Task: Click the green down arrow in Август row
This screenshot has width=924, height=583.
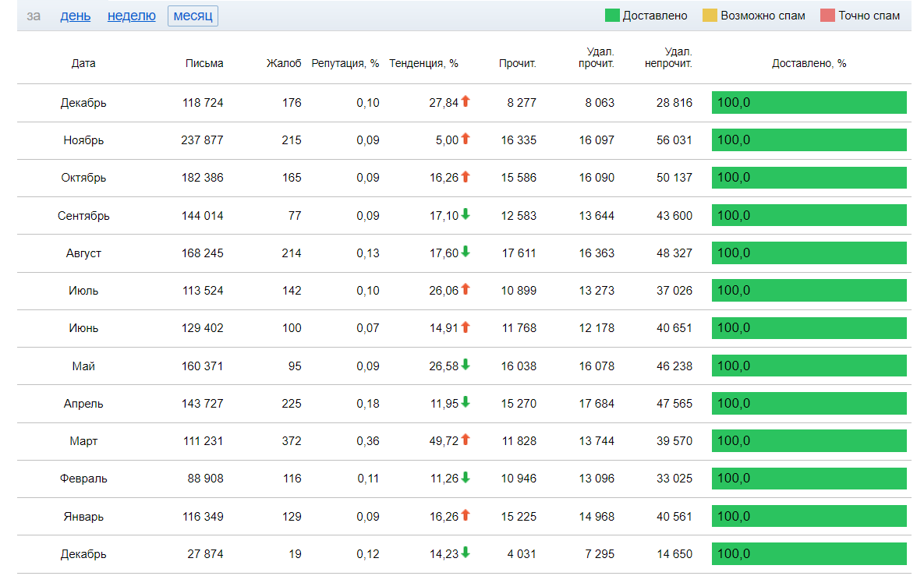Action: (466, 252)
